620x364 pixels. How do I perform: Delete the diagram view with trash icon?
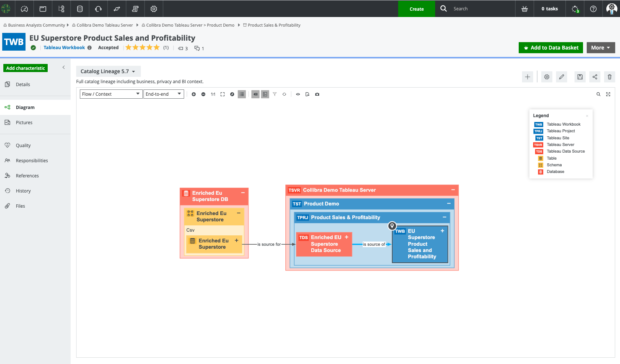coord(610,77)
